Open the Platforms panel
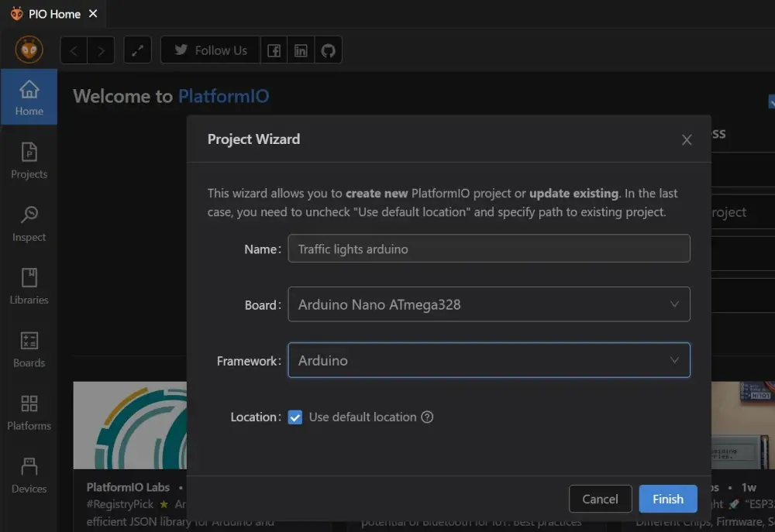The height and width of the screenshot is (532, 775). point(29,412)
